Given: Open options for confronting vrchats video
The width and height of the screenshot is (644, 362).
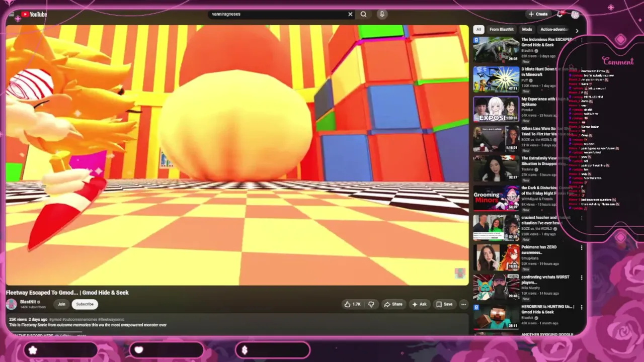Looking at the screenshot, I should [x=582, y=278].
